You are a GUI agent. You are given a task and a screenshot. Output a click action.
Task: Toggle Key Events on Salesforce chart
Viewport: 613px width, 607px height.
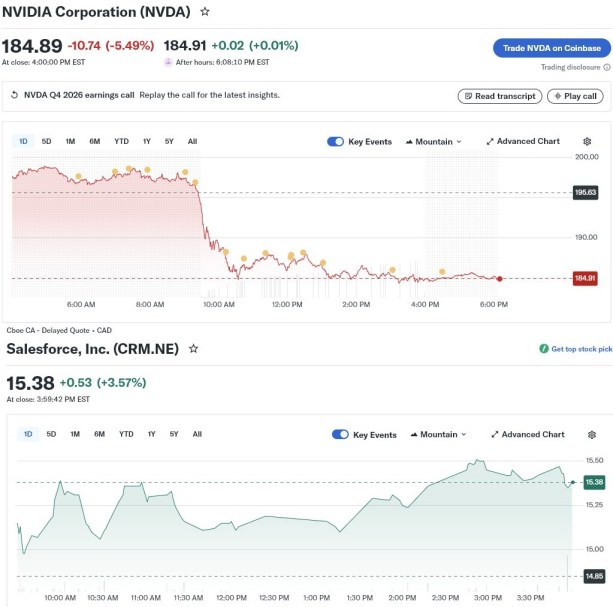pos(340,435)
